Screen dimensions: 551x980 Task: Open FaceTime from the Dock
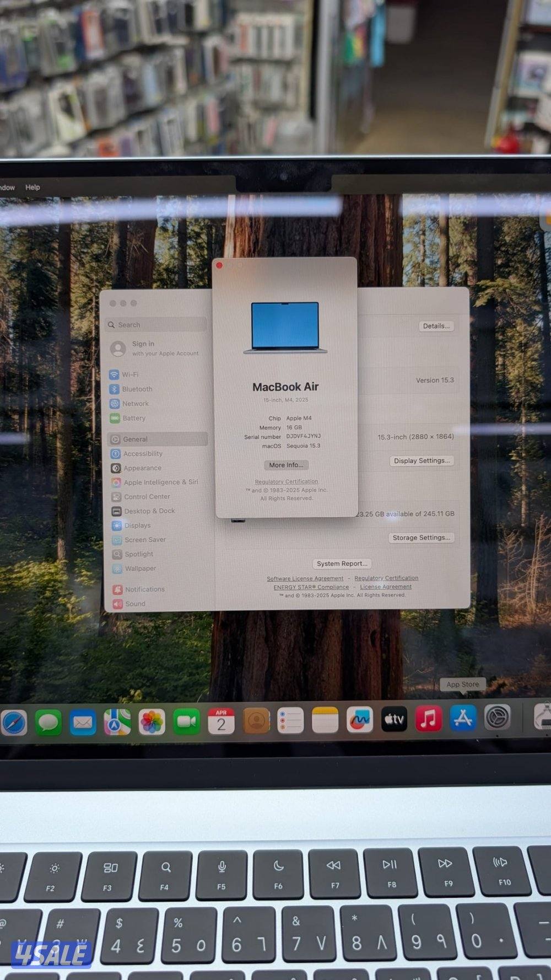click(x=186, y=721)
